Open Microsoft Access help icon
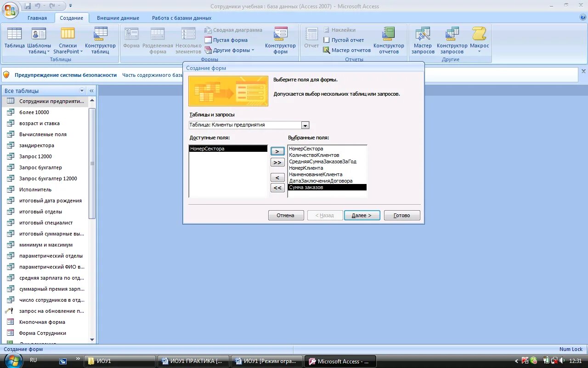Screen dimensions: 588x368 (583, 17)
